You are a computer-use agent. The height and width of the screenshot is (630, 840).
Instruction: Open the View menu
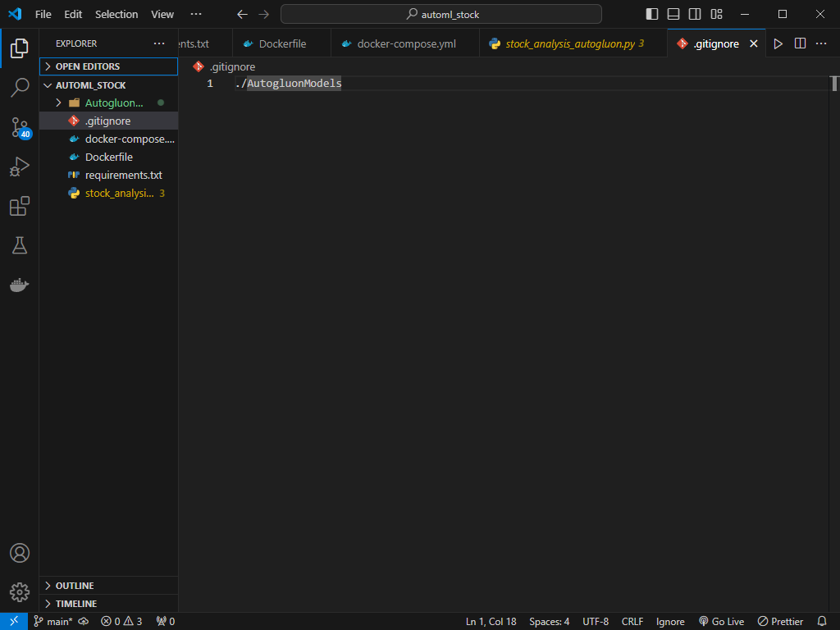(x=162, y=15)
